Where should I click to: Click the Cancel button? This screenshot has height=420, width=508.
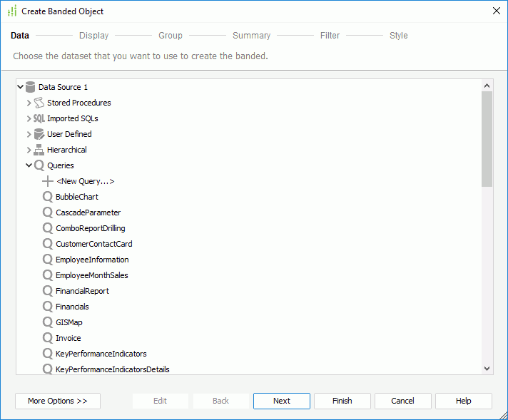click(402, 401)
